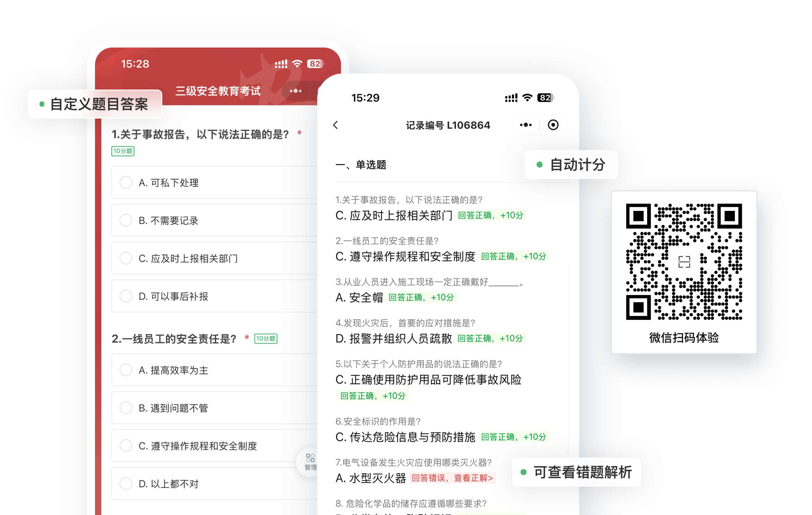Tap the 15:29 clock
This screenshot has width=812, height=515.
(366, 98)
